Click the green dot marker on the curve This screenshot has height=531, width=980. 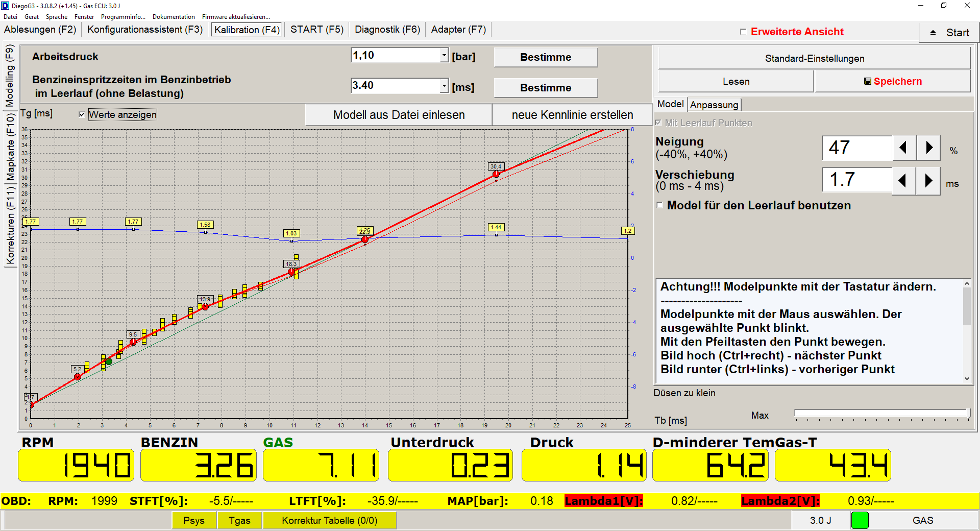pos(109,361)
